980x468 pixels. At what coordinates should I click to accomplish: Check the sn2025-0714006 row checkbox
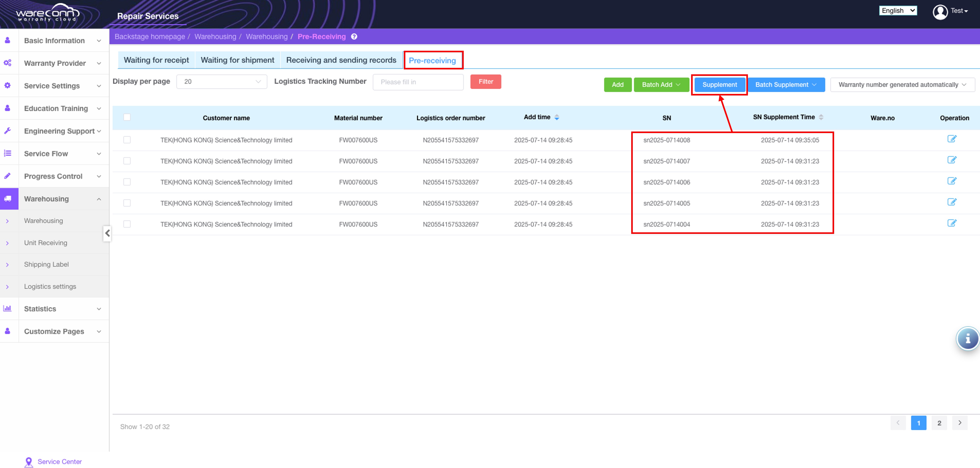click(x=127, y=182)
